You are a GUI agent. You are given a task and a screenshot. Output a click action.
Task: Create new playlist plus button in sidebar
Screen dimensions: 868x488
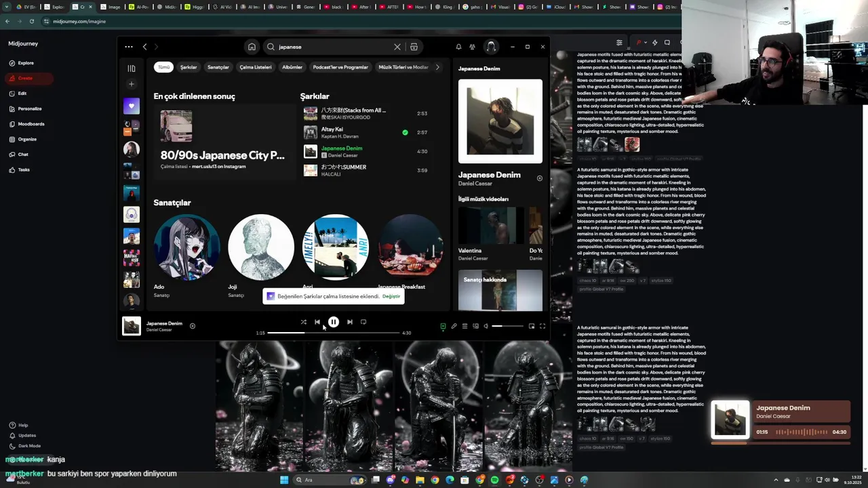[132, 84]
